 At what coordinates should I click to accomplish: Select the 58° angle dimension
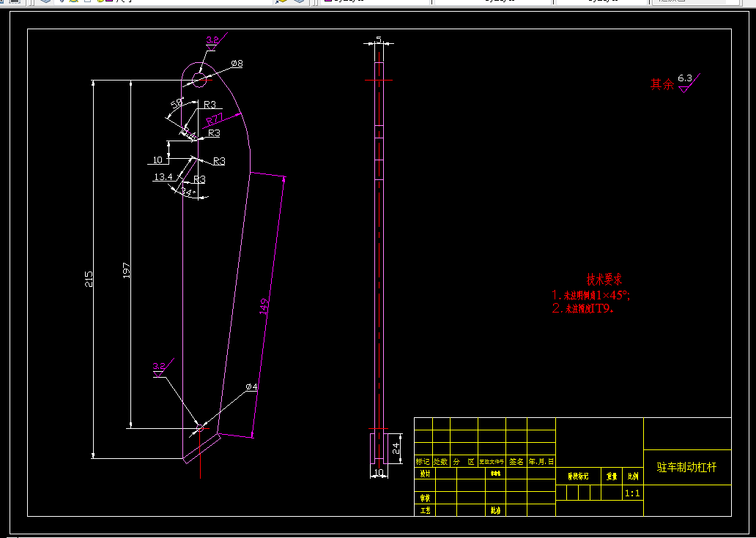point(177,103)
